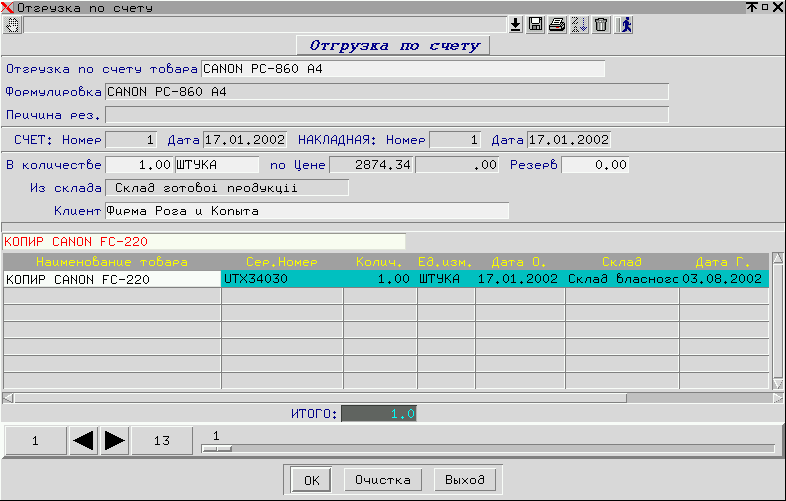Image resolution: width=786 pixels, height=501 pixels.
Task: Save using the floppy disk icon
Action: pyautogui.click(x=536, y=25)
